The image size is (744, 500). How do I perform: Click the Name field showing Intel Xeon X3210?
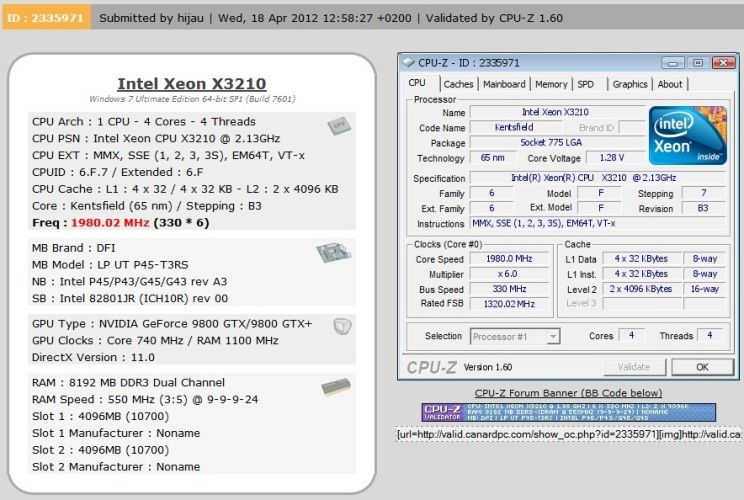(x=557, y=112)
